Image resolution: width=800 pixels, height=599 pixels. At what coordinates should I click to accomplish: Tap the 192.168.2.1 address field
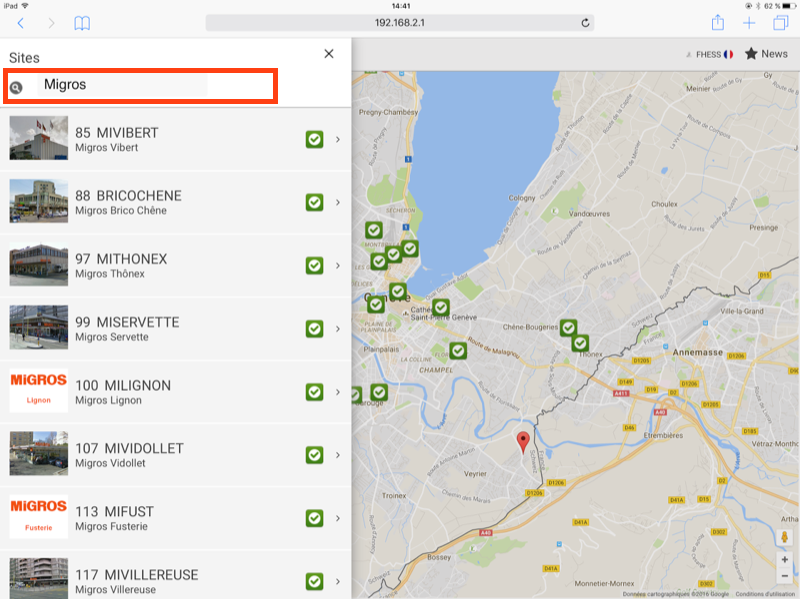399,22
